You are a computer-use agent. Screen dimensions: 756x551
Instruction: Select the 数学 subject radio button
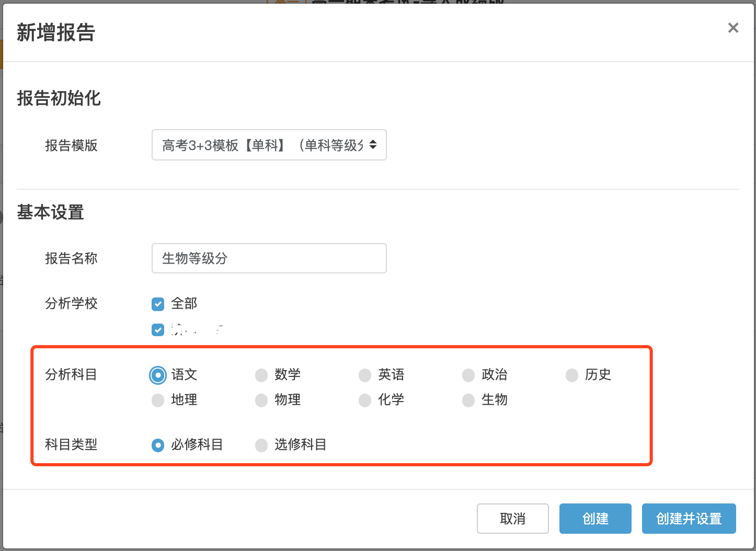[x=261, y=375]
